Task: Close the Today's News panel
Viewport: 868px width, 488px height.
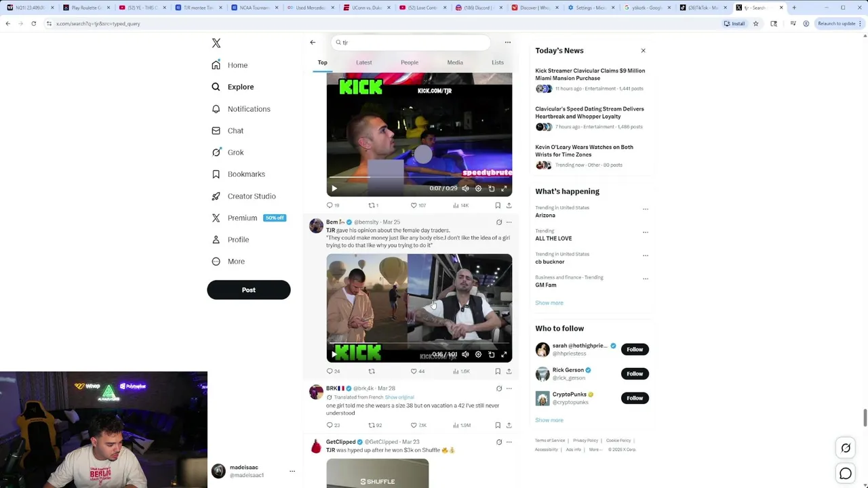Action: pyautogui.click(x=643, y=51)
